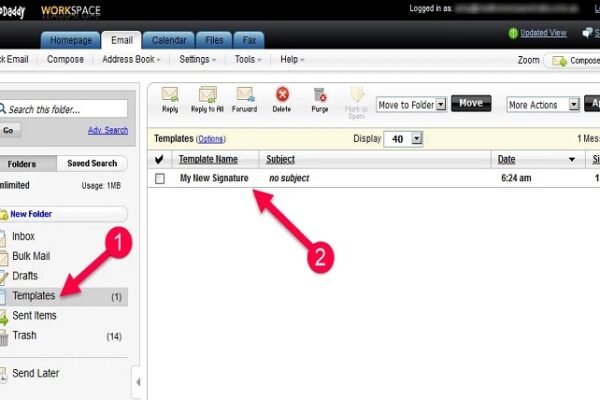Open the Files tab
Image resolution: width=600 pixels, height=400 pixels.
click(214, 40)
